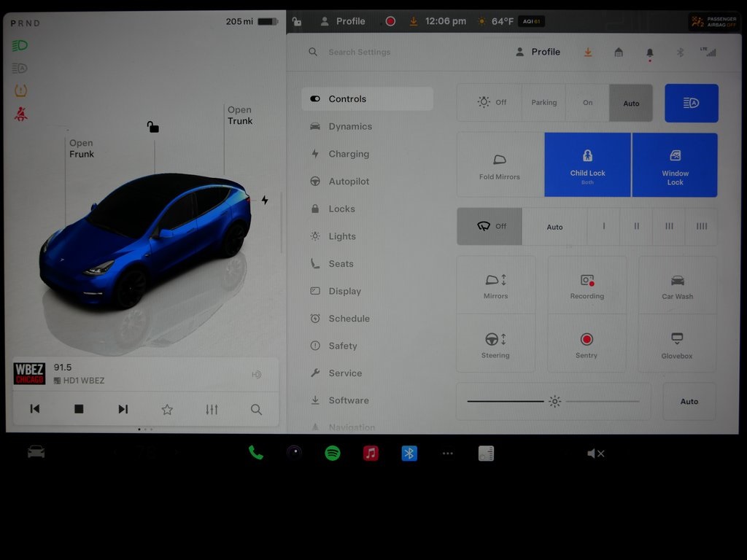Tap the Bluetooth status icon

(679, 52)
